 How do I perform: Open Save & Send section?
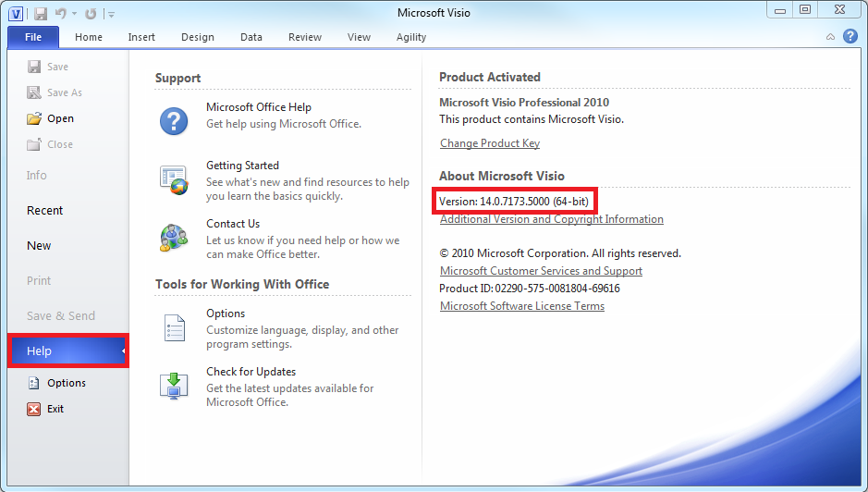pos(61,315)
